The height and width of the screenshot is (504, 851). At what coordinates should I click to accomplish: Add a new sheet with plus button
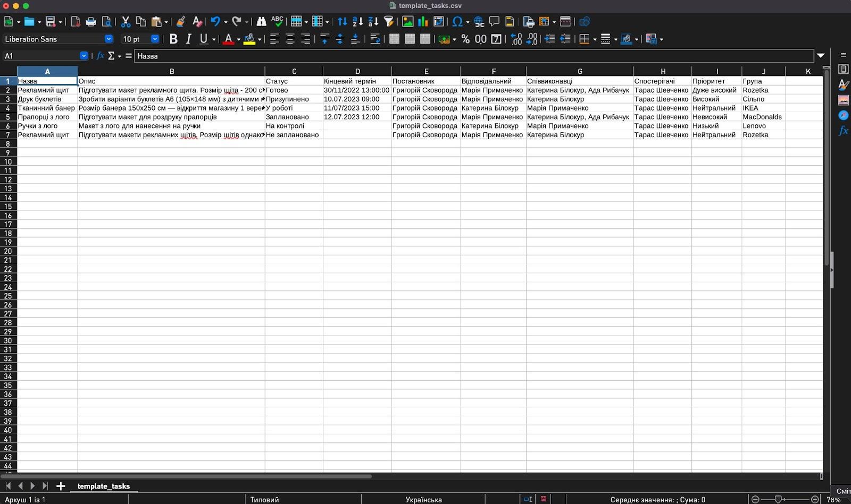[x=61, y=486]
